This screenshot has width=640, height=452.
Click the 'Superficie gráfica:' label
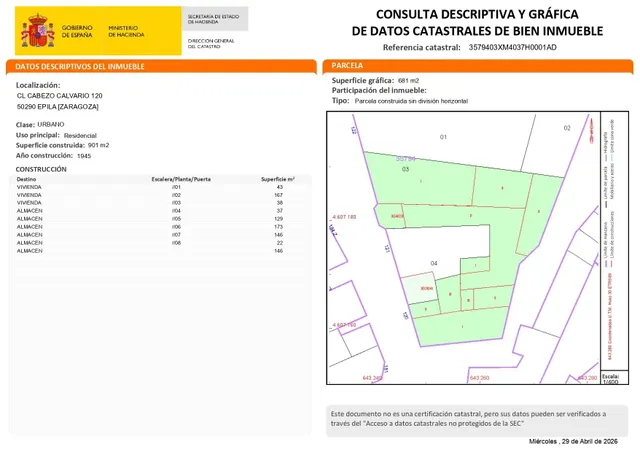pyautogui.click(x=363, y=80)
